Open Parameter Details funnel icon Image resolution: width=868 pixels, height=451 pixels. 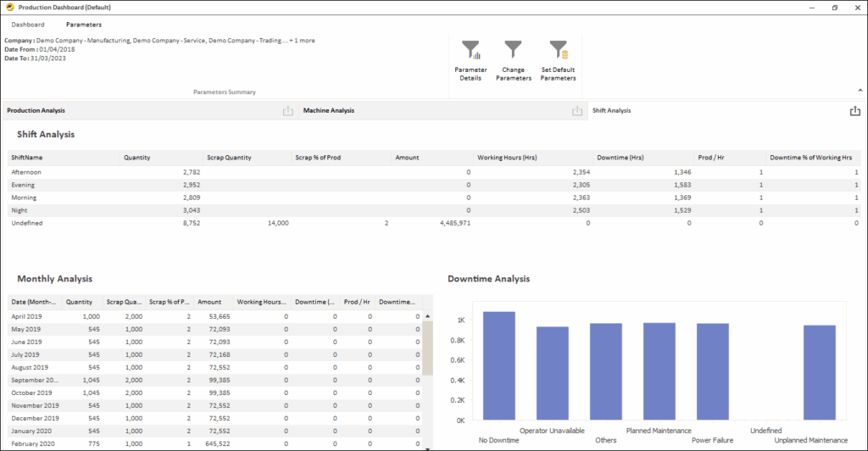click(x=470, y=51)
